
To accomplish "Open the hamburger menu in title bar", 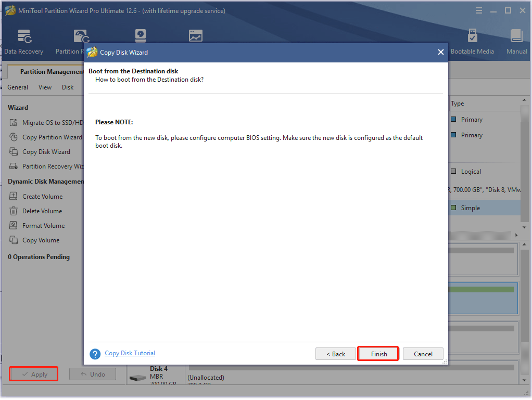I will point(478,10).
